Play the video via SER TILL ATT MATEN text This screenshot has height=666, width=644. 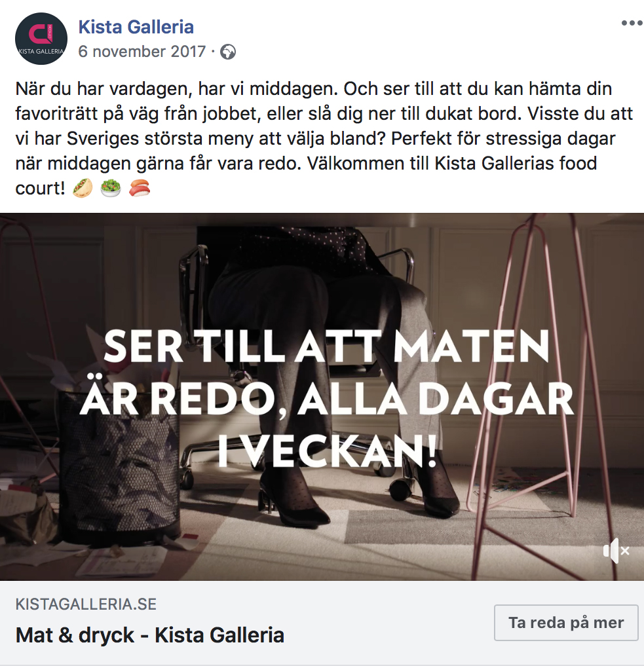coord(326,346)
